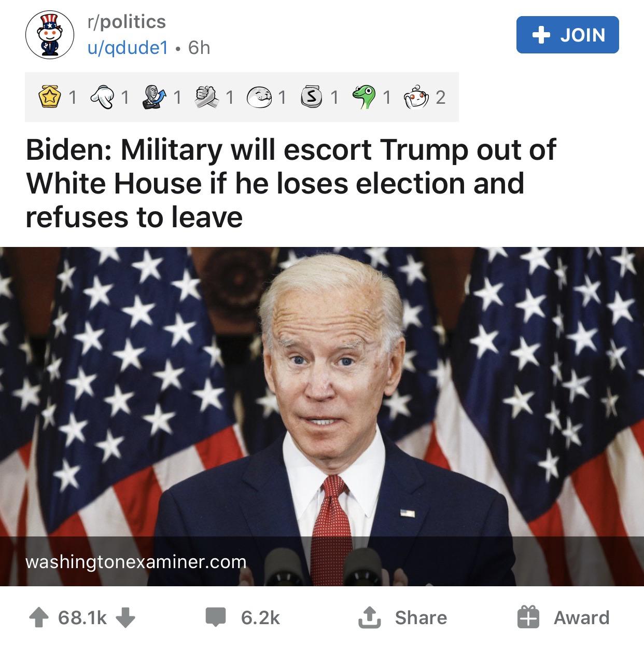Tap the handshake award icon
644x648 pixels.
(x=206, y=97)
